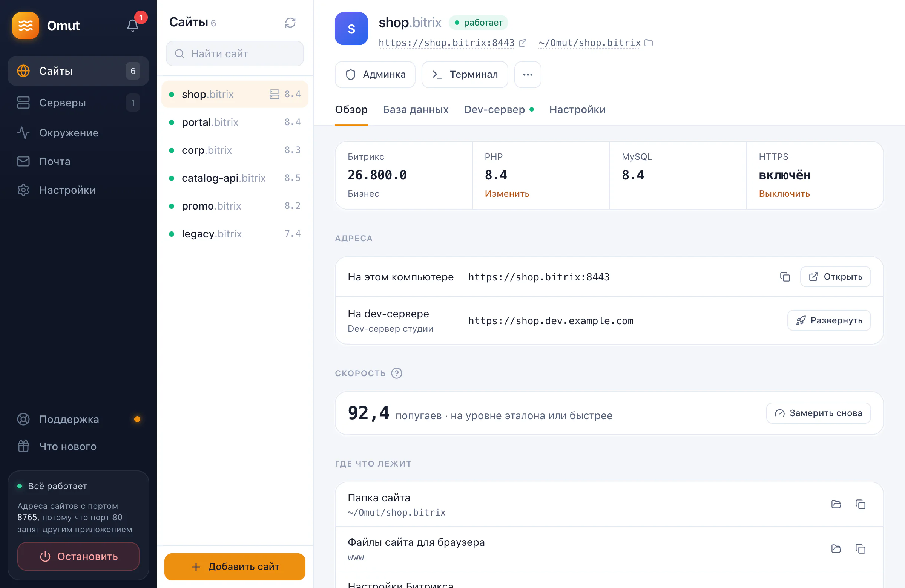Click Замерить снова speed button
905x588 pixels.
pos(818,413)
